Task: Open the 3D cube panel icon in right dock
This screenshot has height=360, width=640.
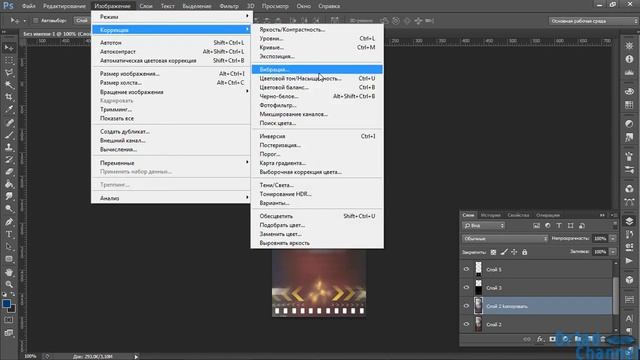Action: (x=629, y=280)
